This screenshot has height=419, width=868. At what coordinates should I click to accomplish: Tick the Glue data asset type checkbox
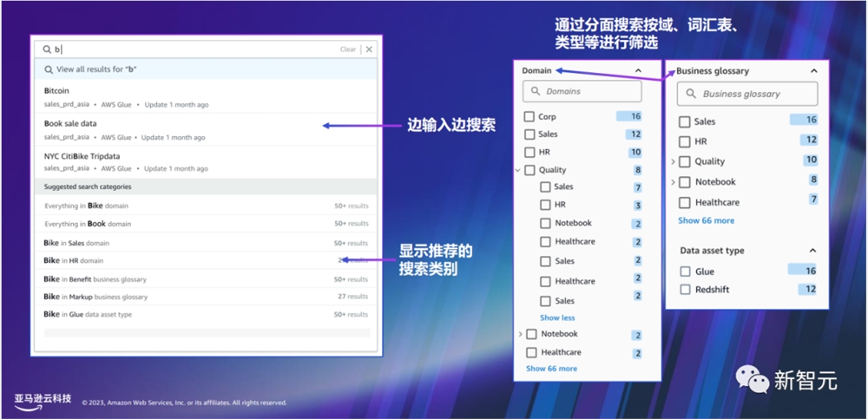coord(686,272)
